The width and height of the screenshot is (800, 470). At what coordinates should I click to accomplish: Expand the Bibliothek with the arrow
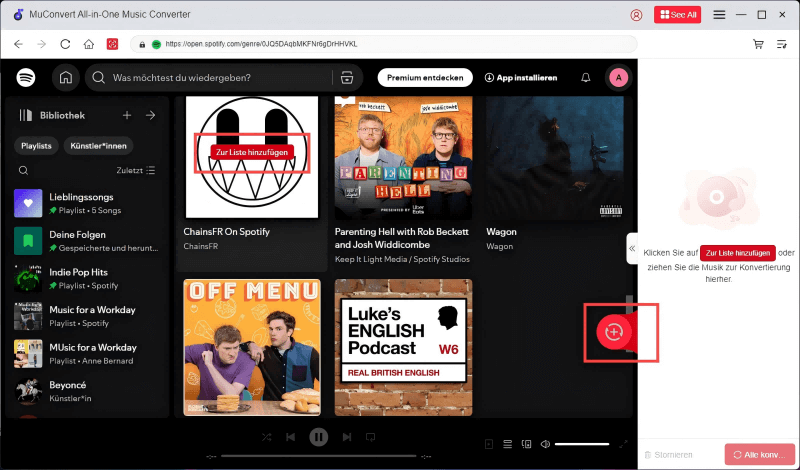pos(150,115)
